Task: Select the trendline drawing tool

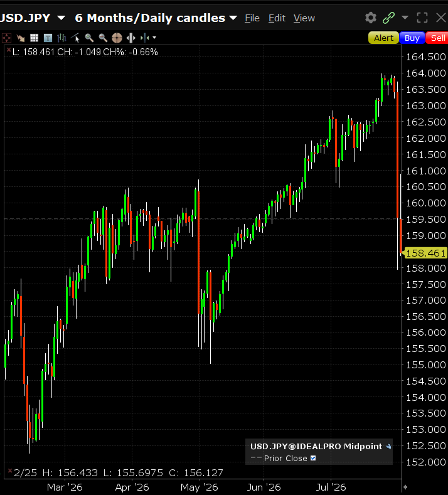Action: click(75, 38)
